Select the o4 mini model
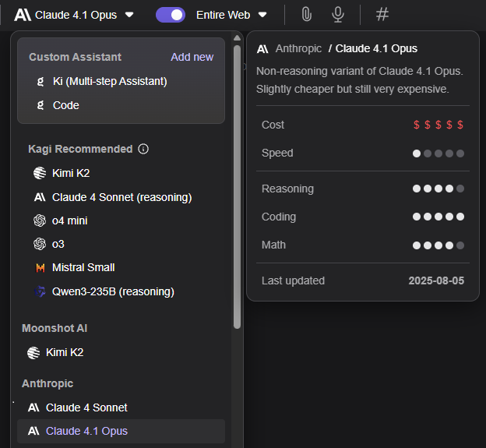The width and height of the screenshot is (486, 448). (69, 220)
